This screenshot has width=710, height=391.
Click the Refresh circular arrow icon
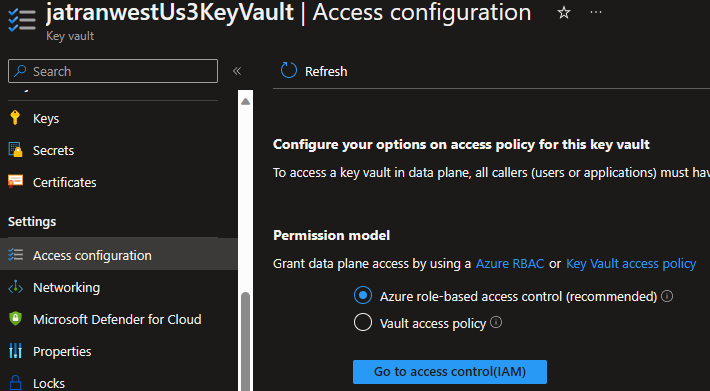pyautogui.click(x=289, y=71)
